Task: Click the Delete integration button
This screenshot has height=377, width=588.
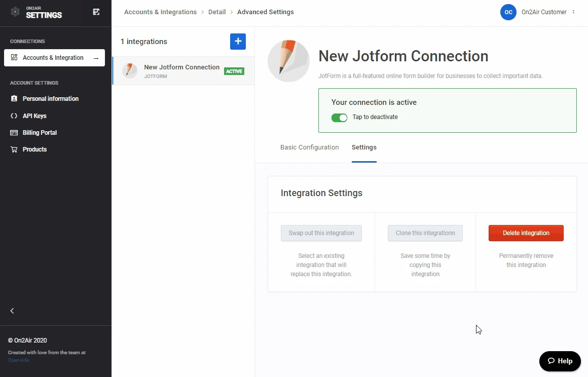Action: click(x=526, y=233)
